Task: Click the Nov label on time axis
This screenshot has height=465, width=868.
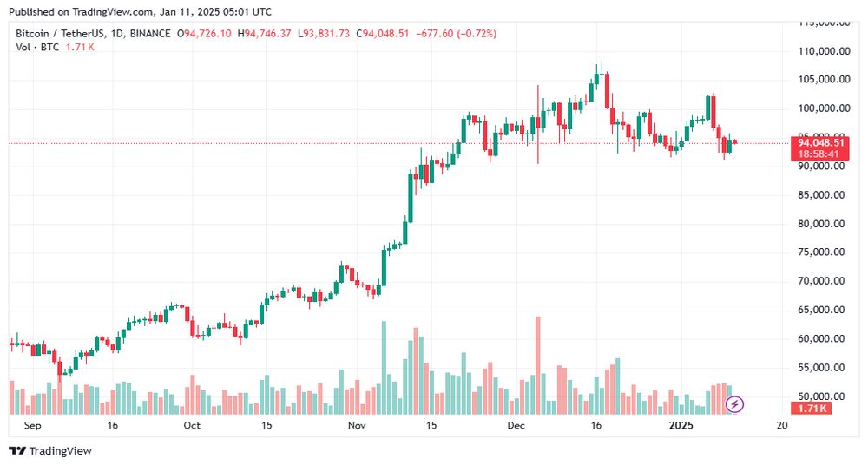Action: [357, 426]
